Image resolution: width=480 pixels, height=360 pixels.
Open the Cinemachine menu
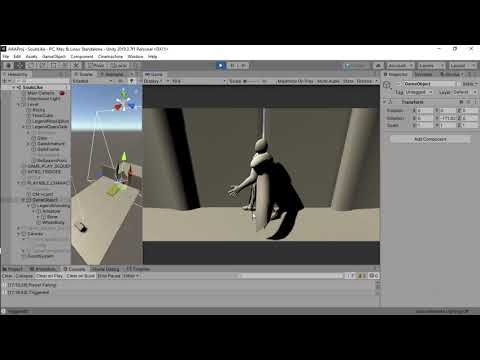click(x=110, y=56)
